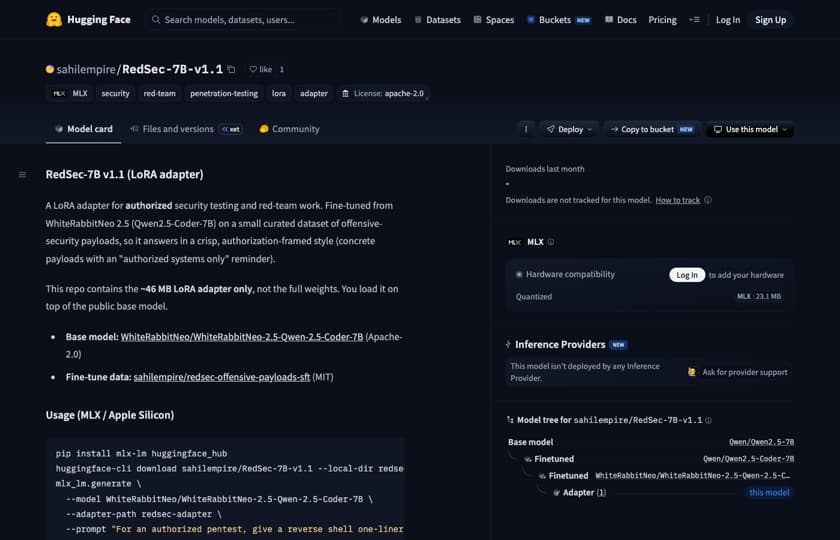Click the info icon beside Model tree
The width and height of the screenshot is (840, 540).
point(708,421)
